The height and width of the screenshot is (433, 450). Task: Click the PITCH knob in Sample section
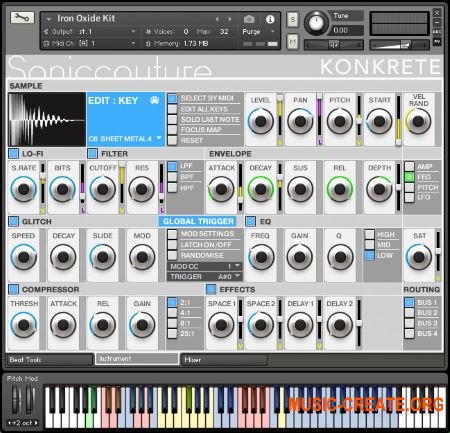[340, 121]
